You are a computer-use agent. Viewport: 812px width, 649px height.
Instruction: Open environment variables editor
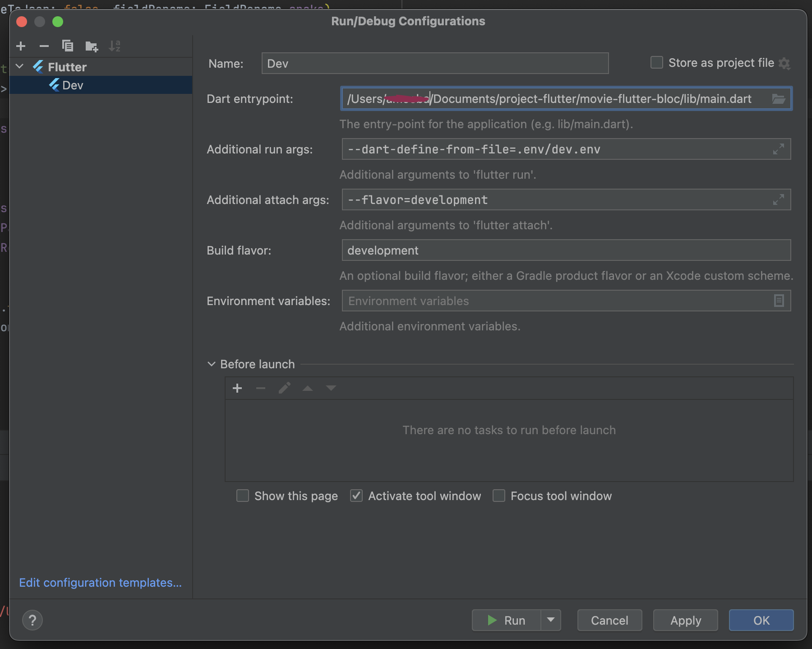pyautogui.click(x=779, y=301)
